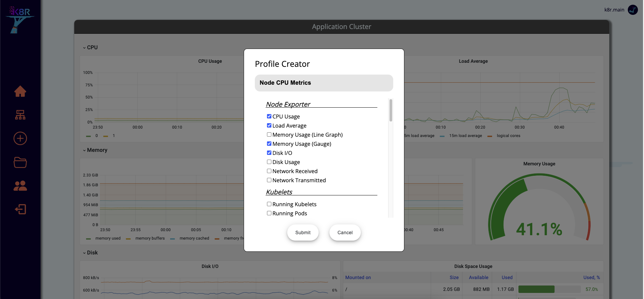Enable the Running Pods checkbox
The width and height of the screenshot is (644, 299).
[x=269, y=213]
